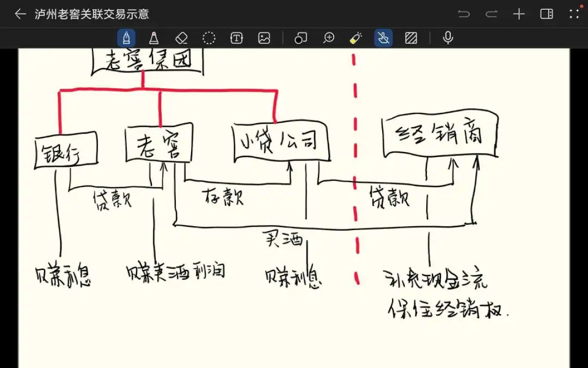Open the tape/pattern hatch tool
Viewport: 588px width, 368px height.
click(411, 38)
